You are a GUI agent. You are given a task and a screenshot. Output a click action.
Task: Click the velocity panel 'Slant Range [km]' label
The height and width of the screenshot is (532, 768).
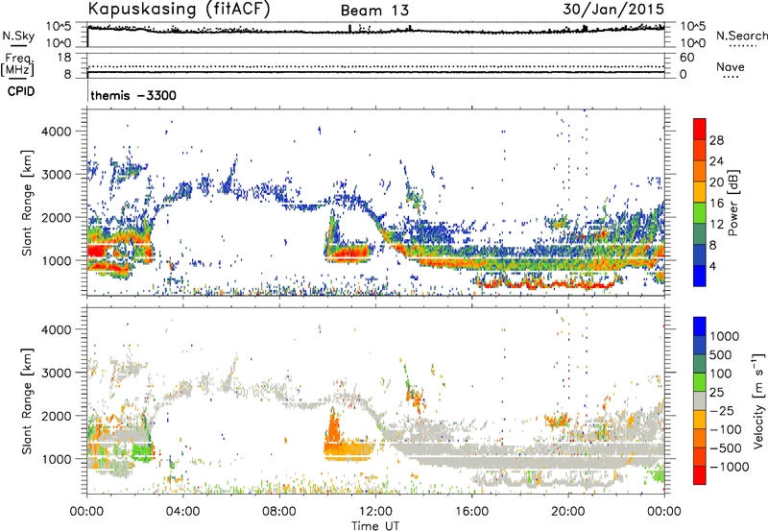click(x=27, y=401)
